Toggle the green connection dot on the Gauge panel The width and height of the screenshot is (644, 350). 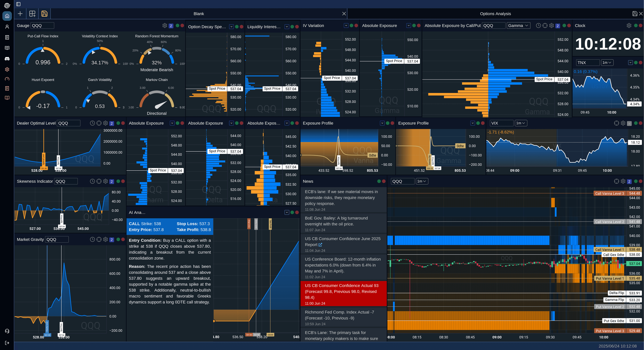pyautogui.click(x=178, y=26)
